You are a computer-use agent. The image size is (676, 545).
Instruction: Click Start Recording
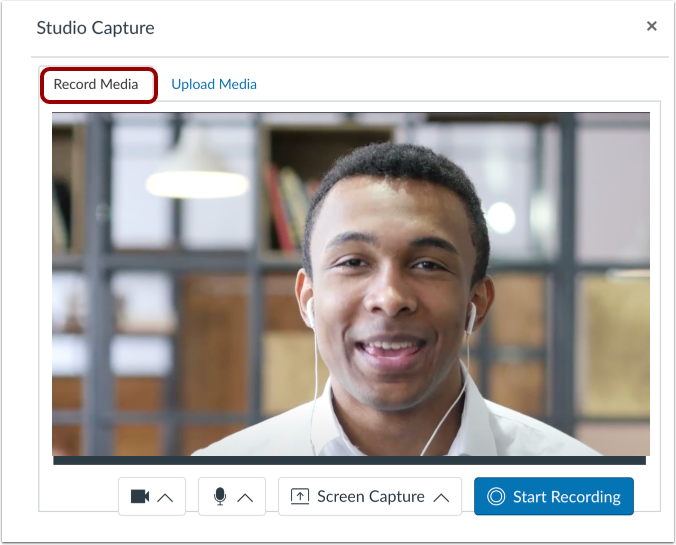554,496
